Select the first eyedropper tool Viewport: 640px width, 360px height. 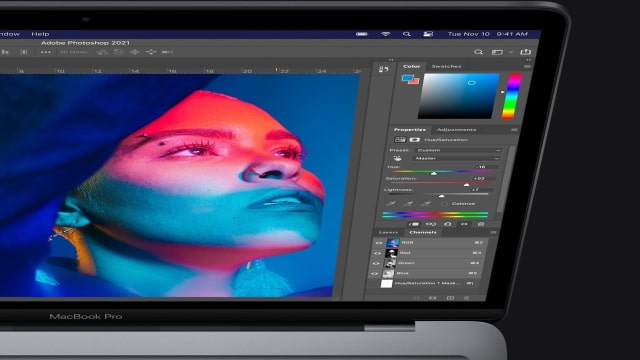[391, 203]
